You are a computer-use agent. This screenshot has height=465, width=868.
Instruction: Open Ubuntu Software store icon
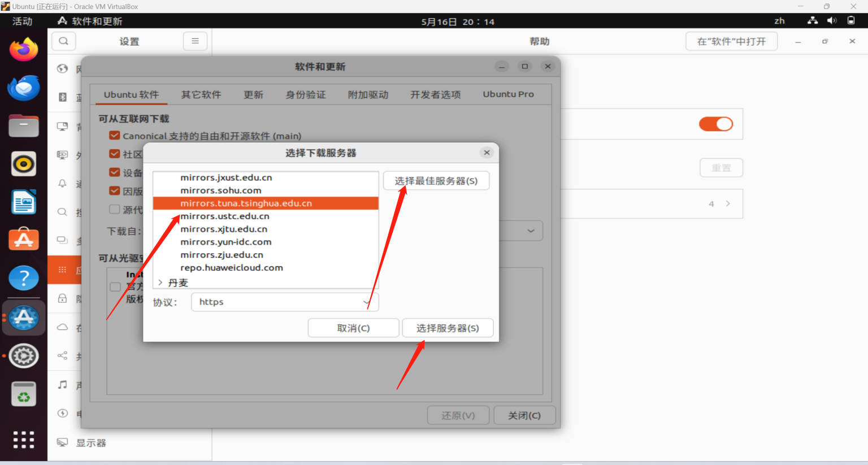pos(24,240)
